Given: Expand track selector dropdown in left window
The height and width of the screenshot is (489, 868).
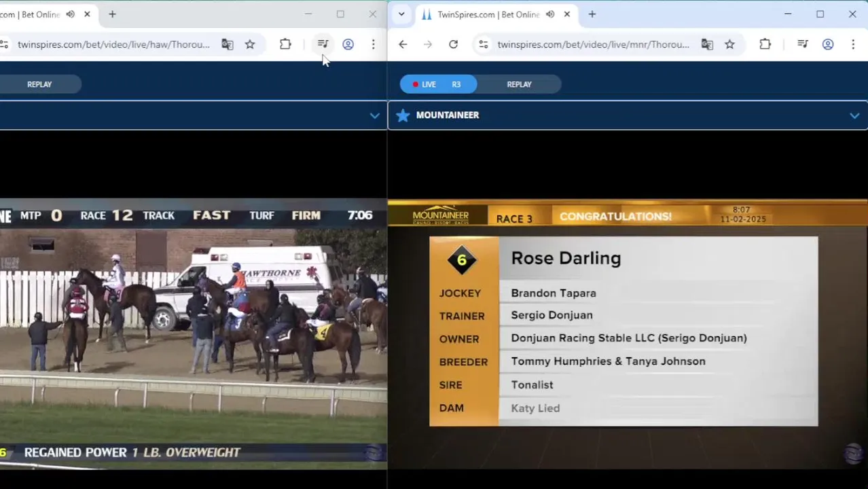Looking at the screenshot, I should coord(374,115).
